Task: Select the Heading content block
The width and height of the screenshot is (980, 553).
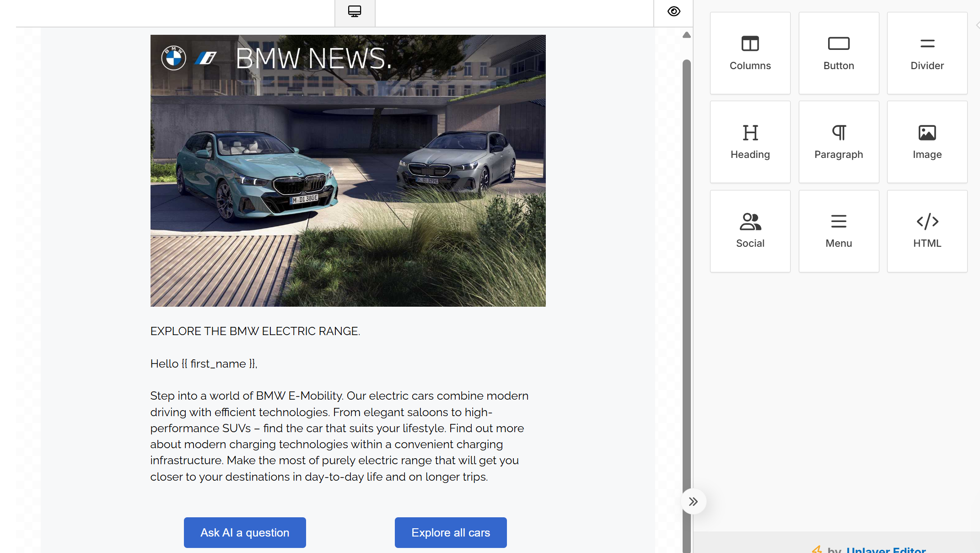Action: pos(750,142)
